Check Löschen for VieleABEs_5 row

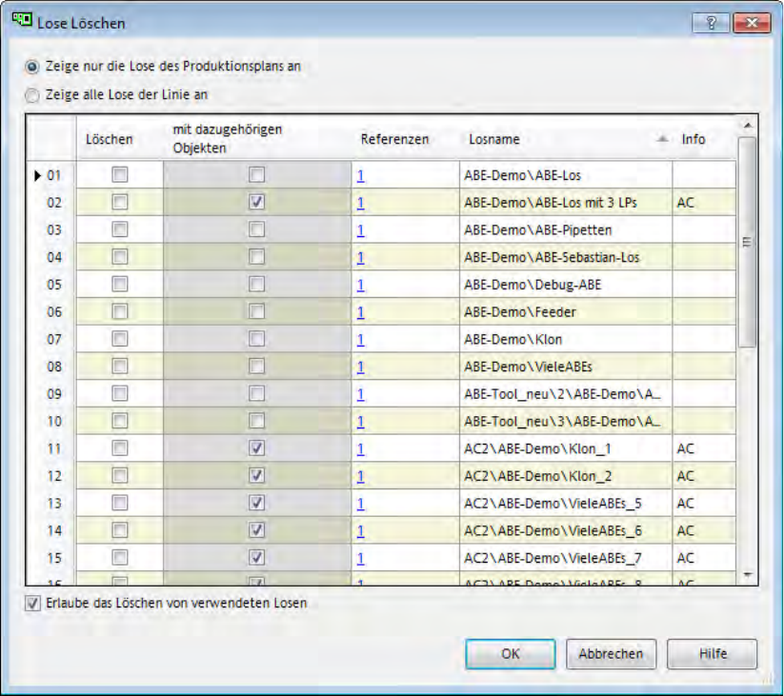pyautogui.click(x=119, y=503)
